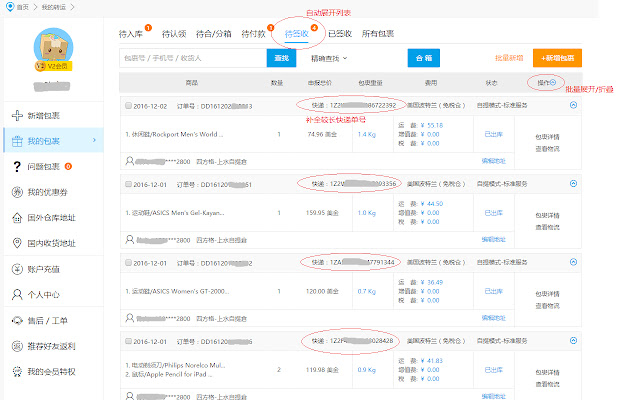This screenshot has height=400, width=640.
Task: Click 编辑地址 for the Rockport order
Action: [x=493, y=161]
